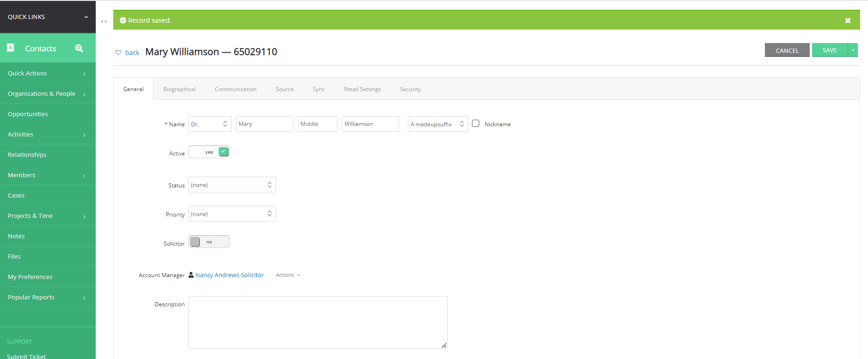Click the Cancel button

point(787,50)
